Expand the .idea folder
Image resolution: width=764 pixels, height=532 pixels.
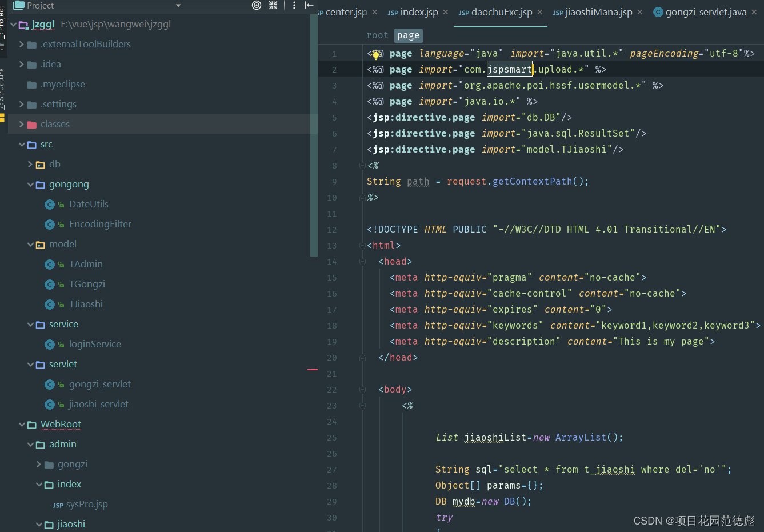[22, 65]
